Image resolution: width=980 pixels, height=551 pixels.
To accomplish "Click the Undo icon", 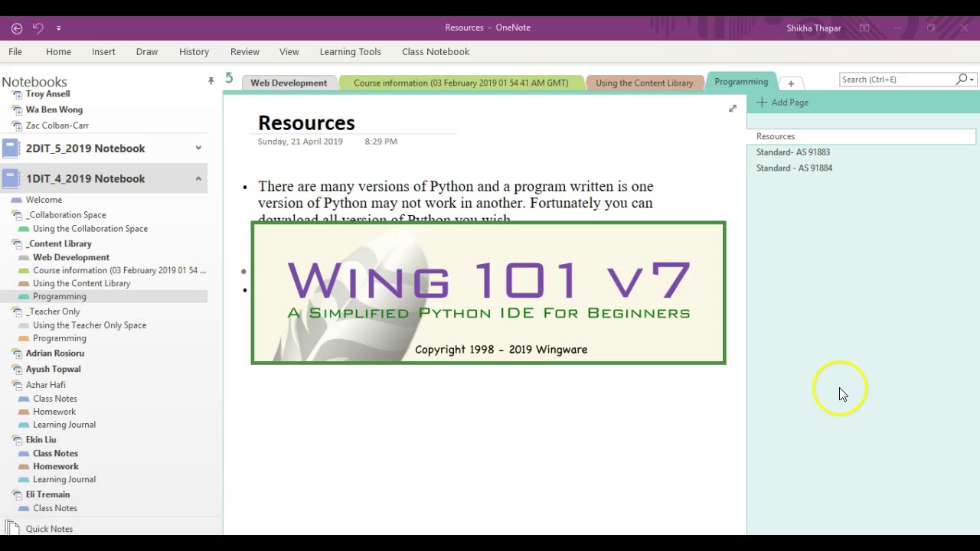I will tap(38, 28).
